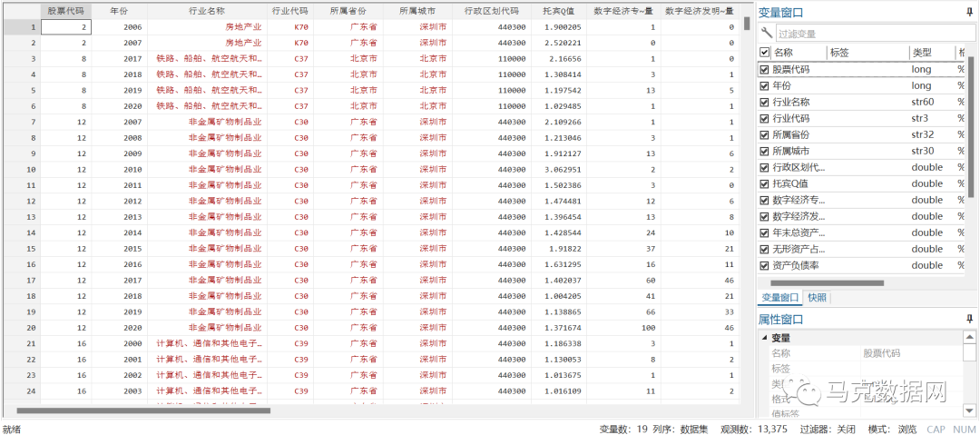
Task: Click the data grid vertical scrollbar thumb
Action: tap(746, 24)
